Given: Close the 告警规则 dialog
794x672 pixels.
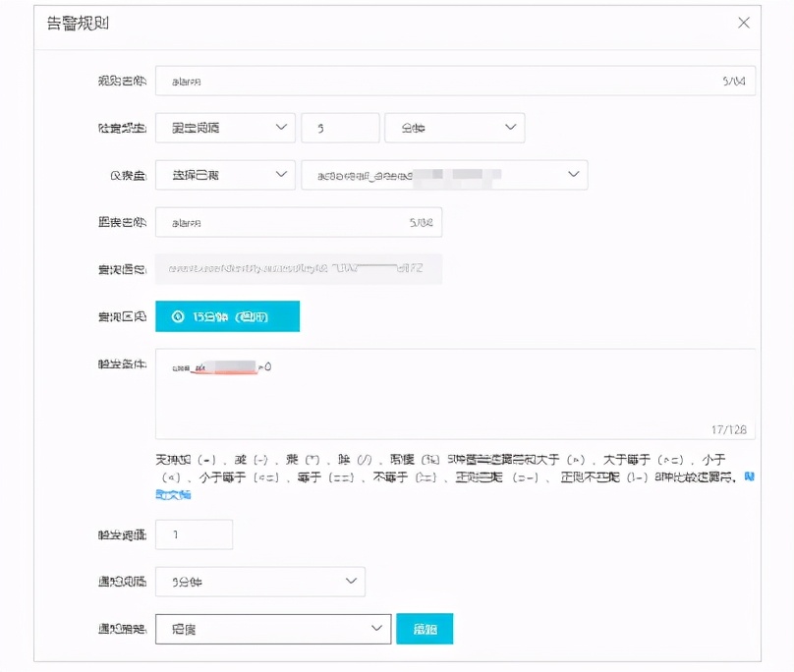Looking at the screenshot, I should click(744, 22).
